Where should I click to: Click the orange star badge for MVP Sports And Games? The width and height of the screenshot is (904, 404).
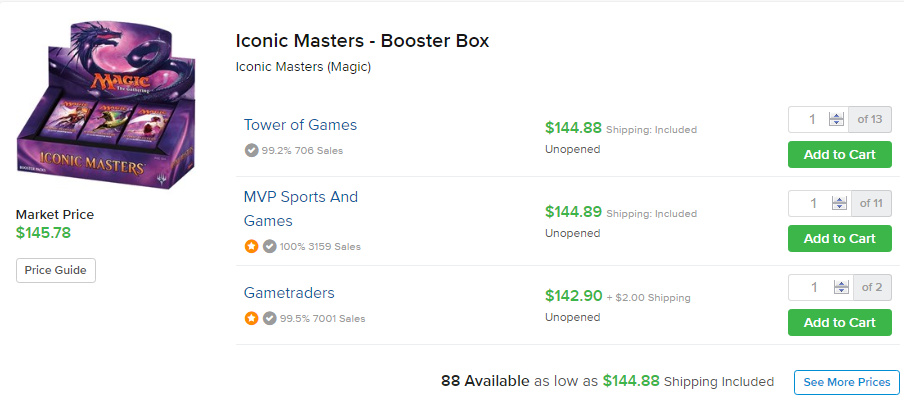251,247
